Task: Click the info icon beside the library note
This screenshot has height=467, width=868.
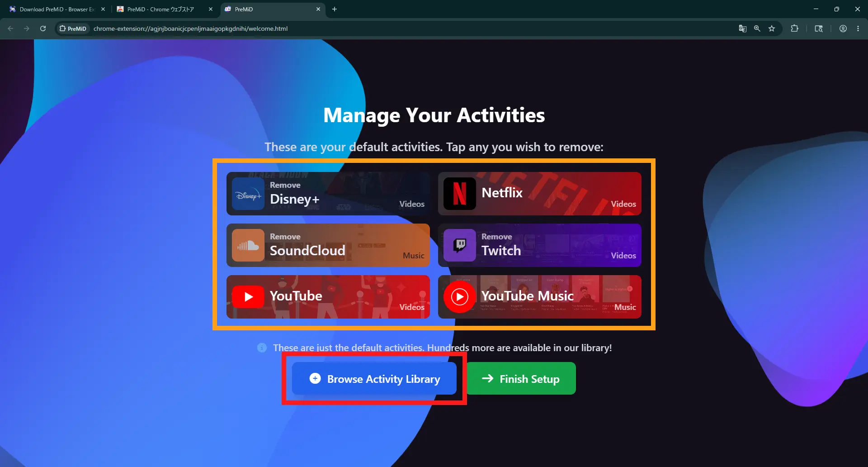Action: point(262,348)
